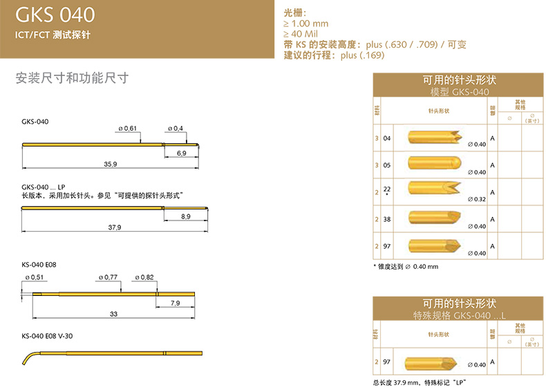Click the 97 tip image in GKS-040 ...L table
The width and height of the screenshot is (546, 392).
[x=433, y=361]
